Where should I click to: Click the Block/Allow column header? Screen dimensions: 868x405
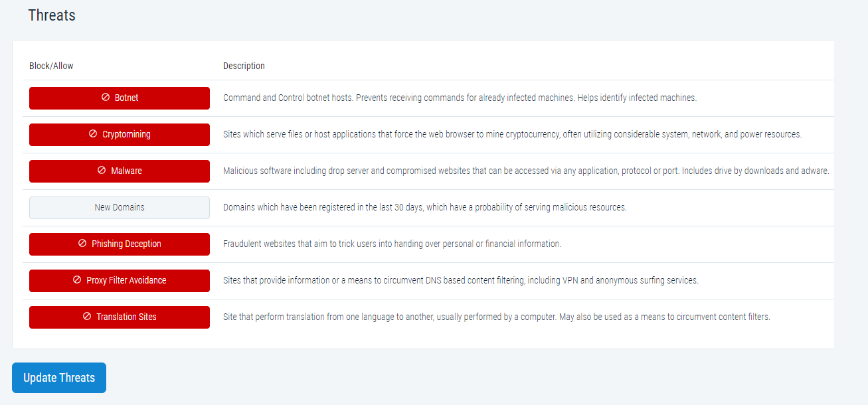pyautogui.click(x=51, y=66)
